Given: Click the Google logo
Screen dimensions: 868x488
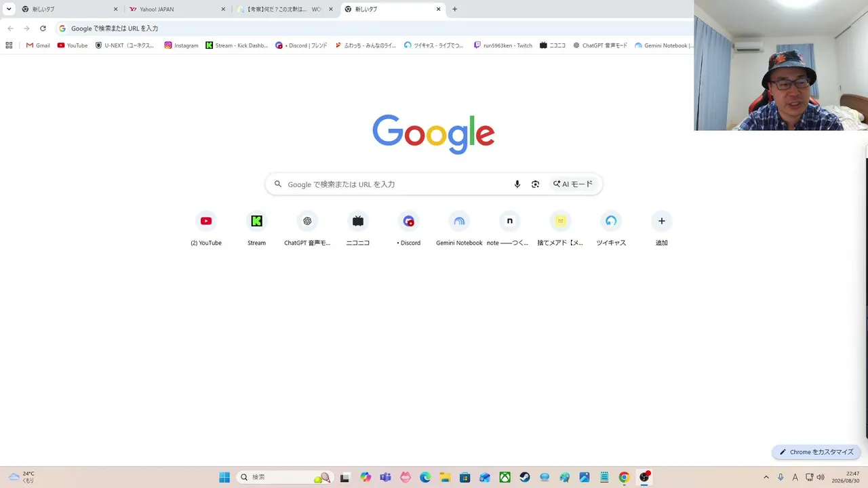Looking at the screenshot, I should click(x=433, y=134).
